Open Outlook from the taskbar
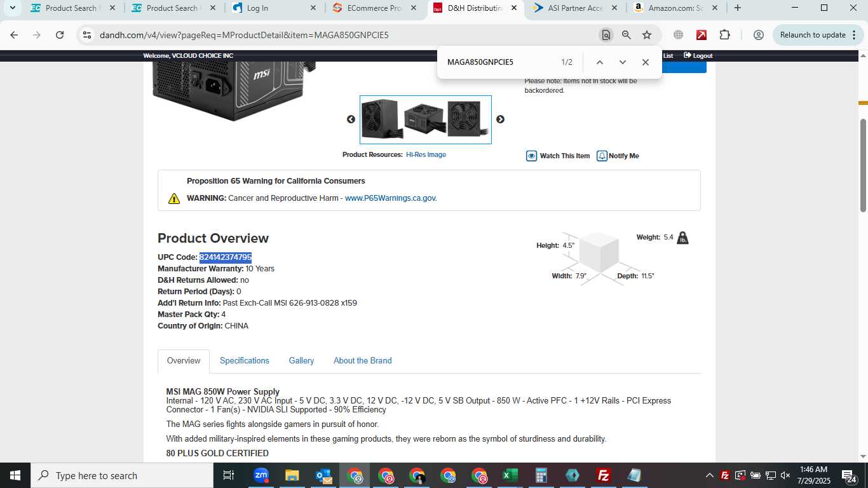The width and height of the screenshot is (868, 488). (x=323, y=475)
